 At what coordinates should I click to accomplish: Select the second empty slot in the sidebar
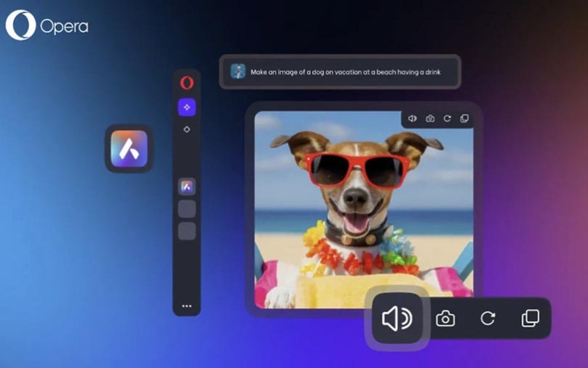[x=187, y=231]
